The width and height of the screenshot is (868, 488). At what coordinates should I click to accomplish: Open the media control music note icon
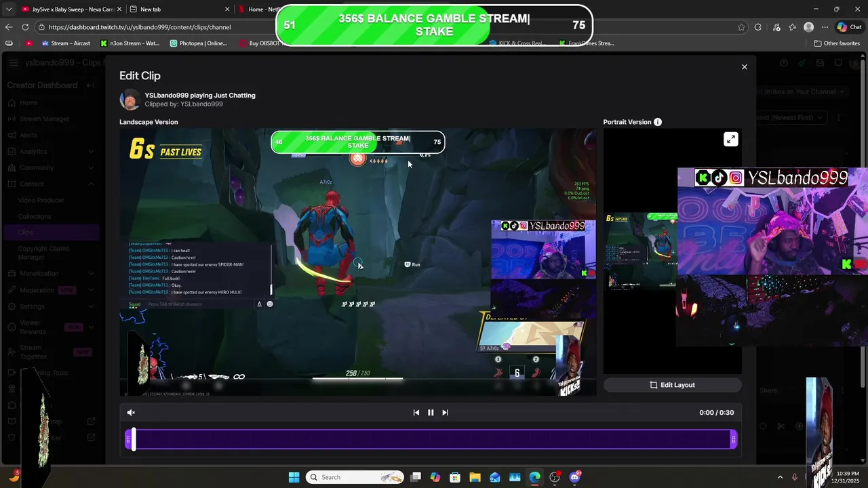[x=776, y=27]
